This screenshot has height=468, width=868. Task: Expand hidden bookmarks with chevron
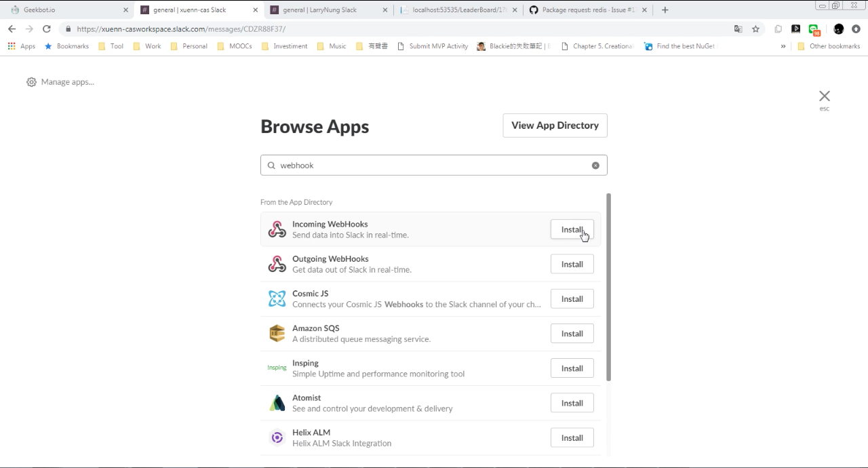[783, 46]
